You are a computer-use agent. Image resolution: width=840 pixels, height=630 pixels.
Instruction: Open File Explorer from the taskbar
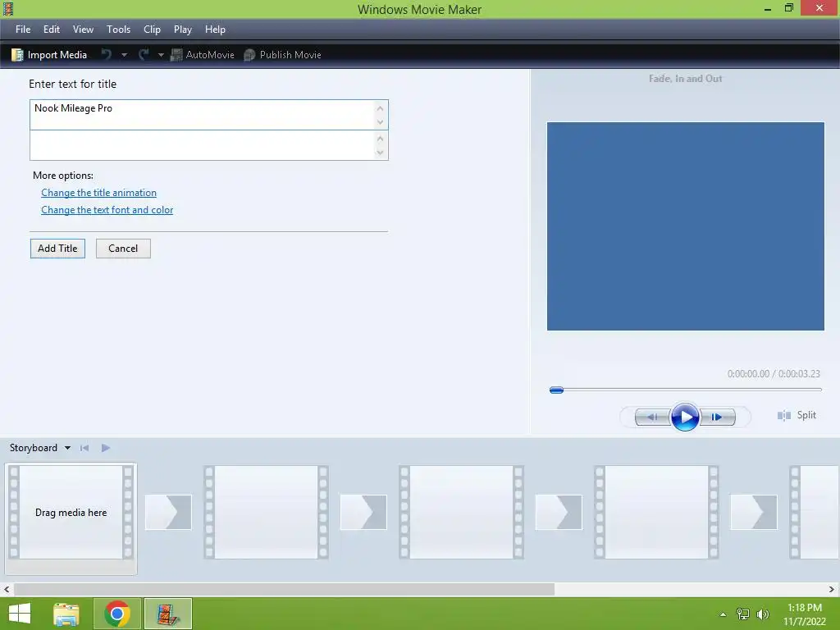66,614
